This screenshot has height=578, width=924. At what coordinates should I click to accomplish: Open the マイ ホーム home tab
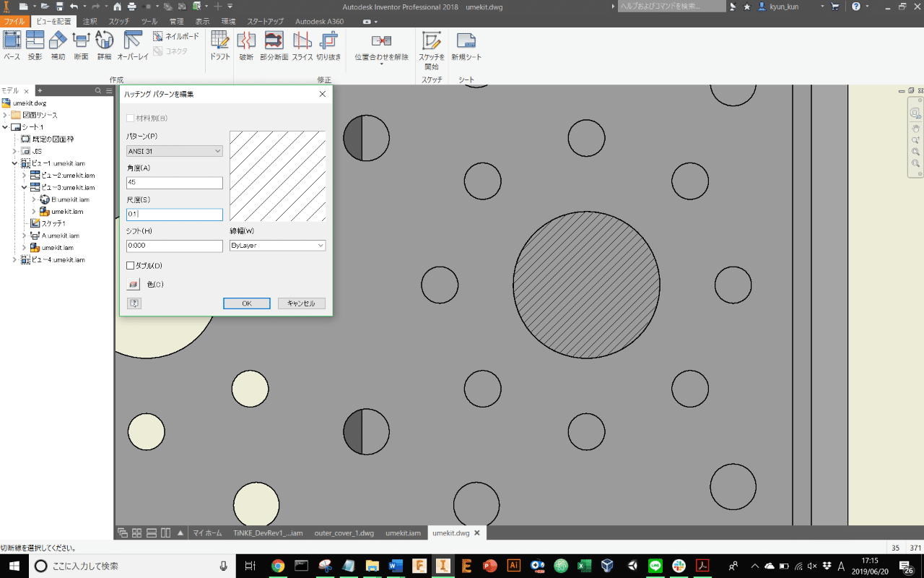click(208, 533)
